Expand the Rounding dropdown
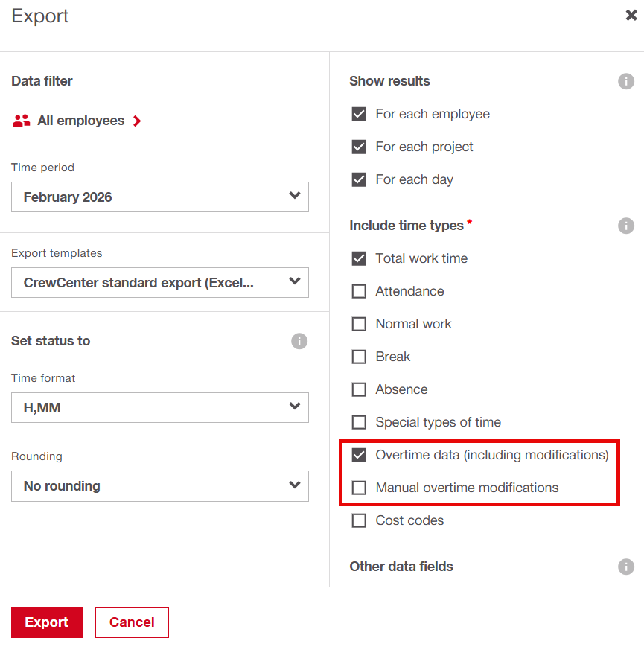The height and width of the screenshot is (647, 644). 159,486
